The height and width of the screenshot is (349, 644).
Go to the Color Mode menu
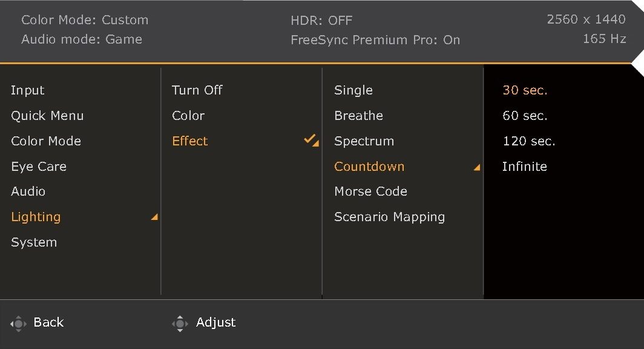pos(46,141)
